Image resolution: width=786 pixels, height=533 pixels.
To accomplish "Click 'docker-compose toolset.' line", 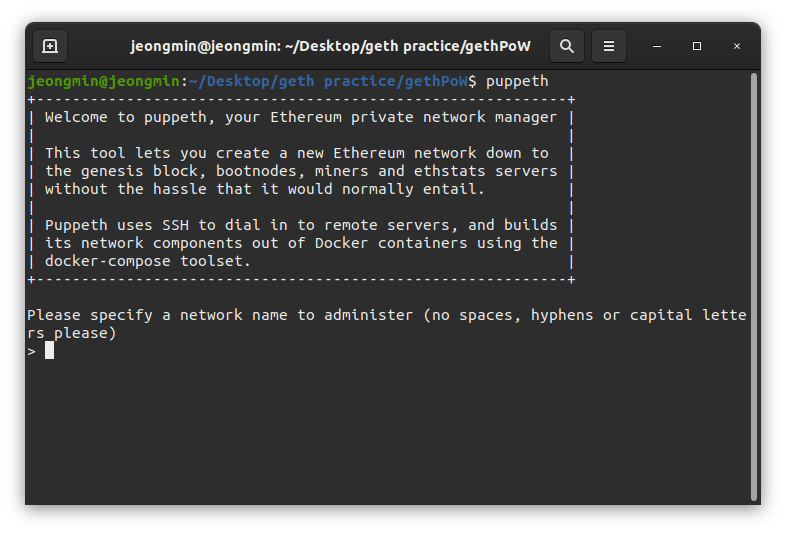I will (147, 261).
